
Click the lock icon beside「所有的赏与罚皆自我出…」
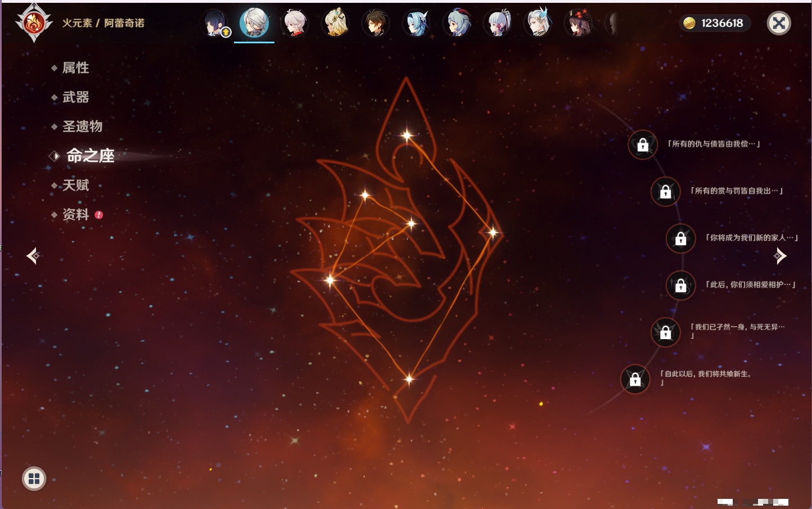[665, 192]
